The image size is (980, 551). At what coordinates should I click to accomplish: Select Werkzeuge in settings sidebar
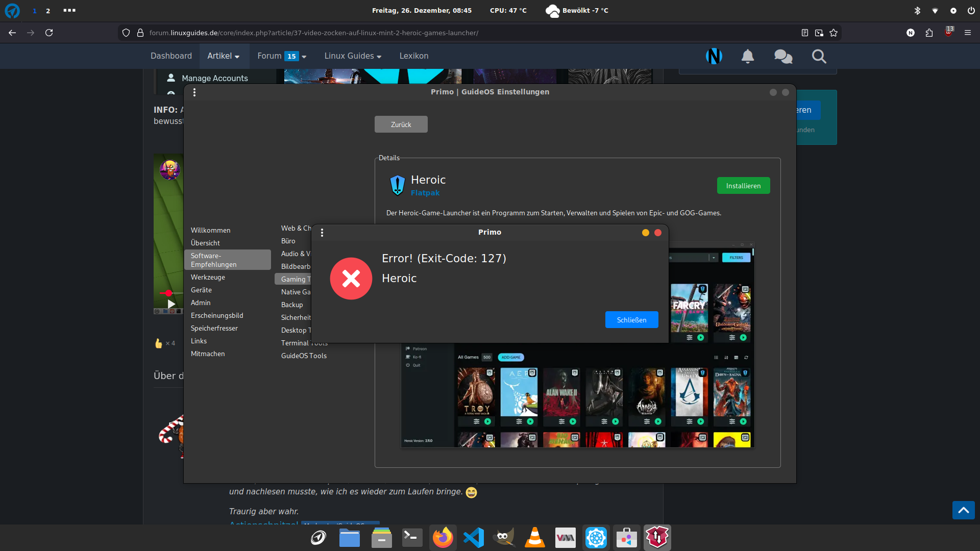tap(208, 277)
